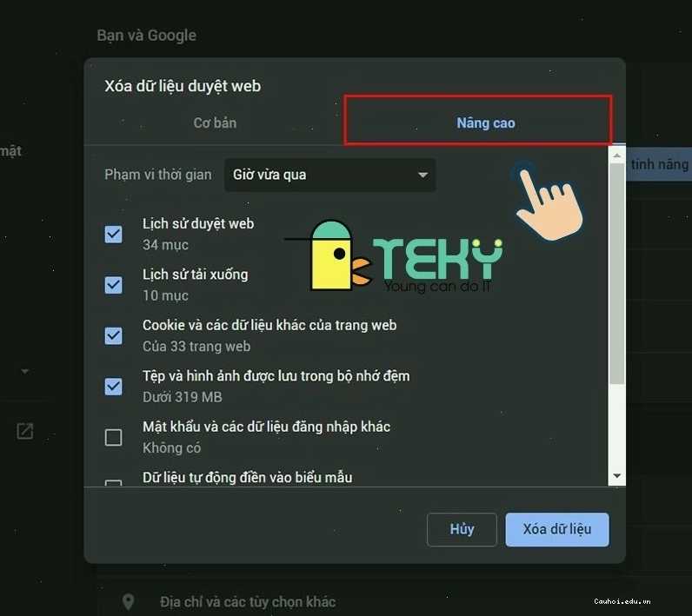Click scrollbar down arrow in dialog

617,476
